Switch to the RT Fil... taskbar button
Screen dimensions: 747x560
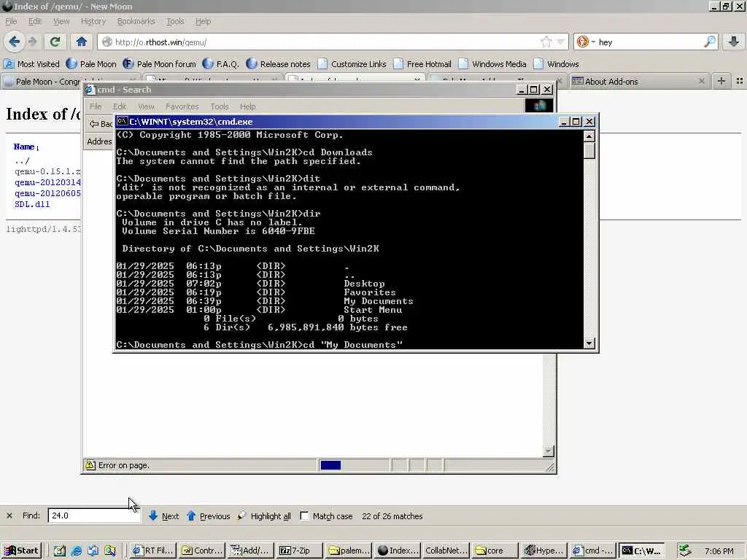pos(153,551)
